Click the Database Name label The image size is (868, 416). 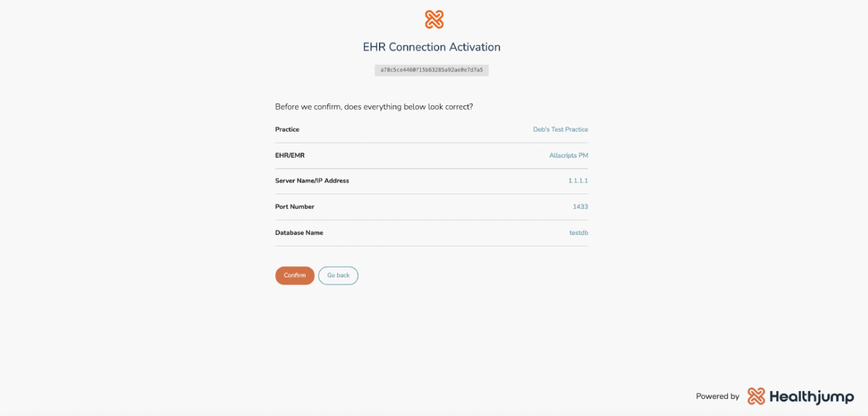tap(299, 233)
